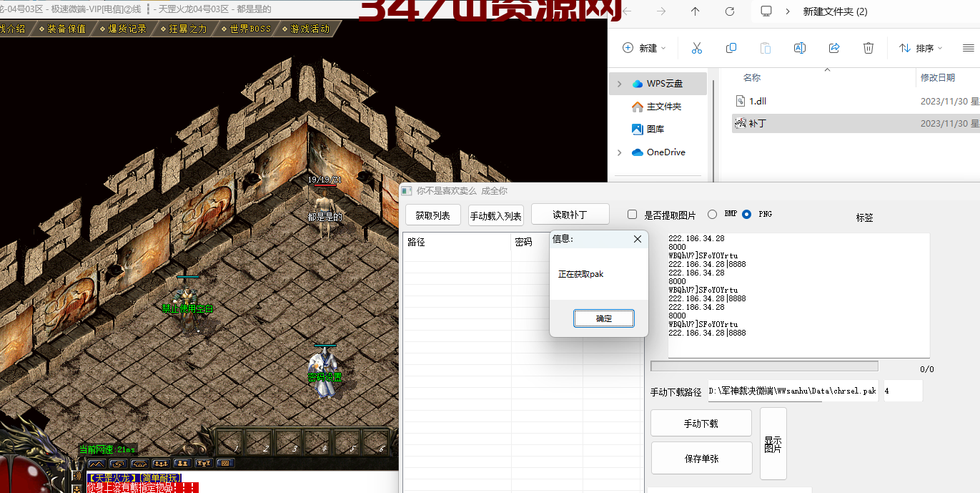Click the This PC monitor icon in address bar
The width and height of the screenshot is (980, 493).
click(766, 11)
